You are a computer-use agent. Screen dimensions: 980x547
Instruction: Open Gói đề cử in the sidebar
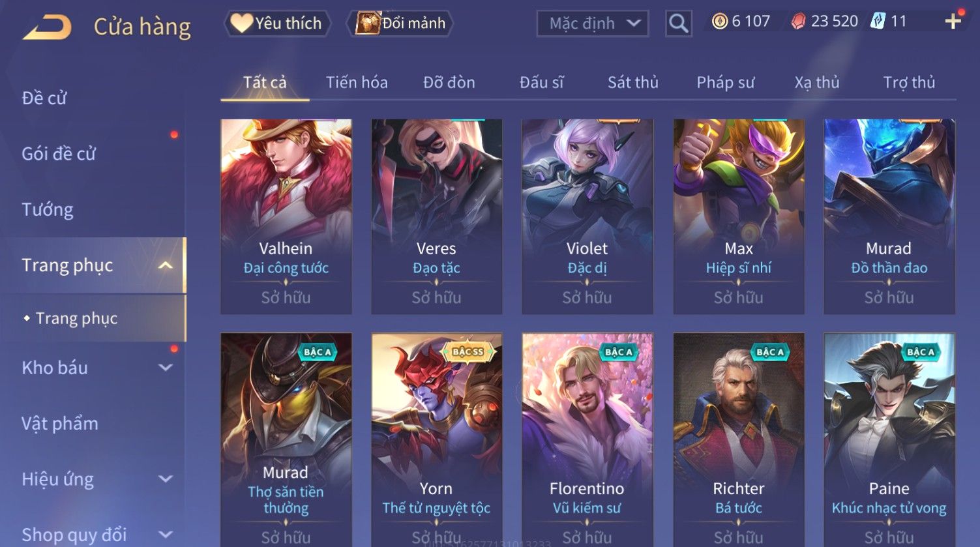59,154
